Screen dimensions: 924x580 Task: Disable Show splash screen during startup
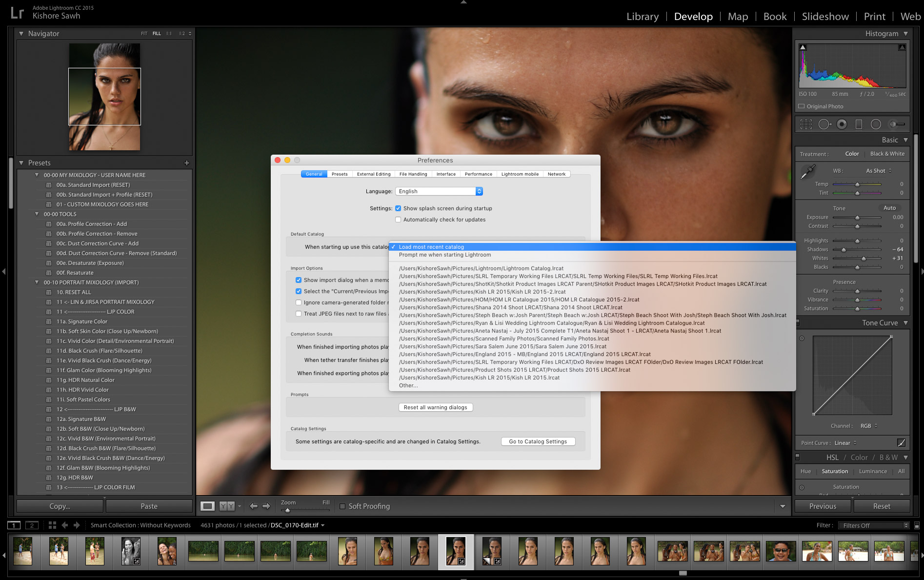[399, 208]
